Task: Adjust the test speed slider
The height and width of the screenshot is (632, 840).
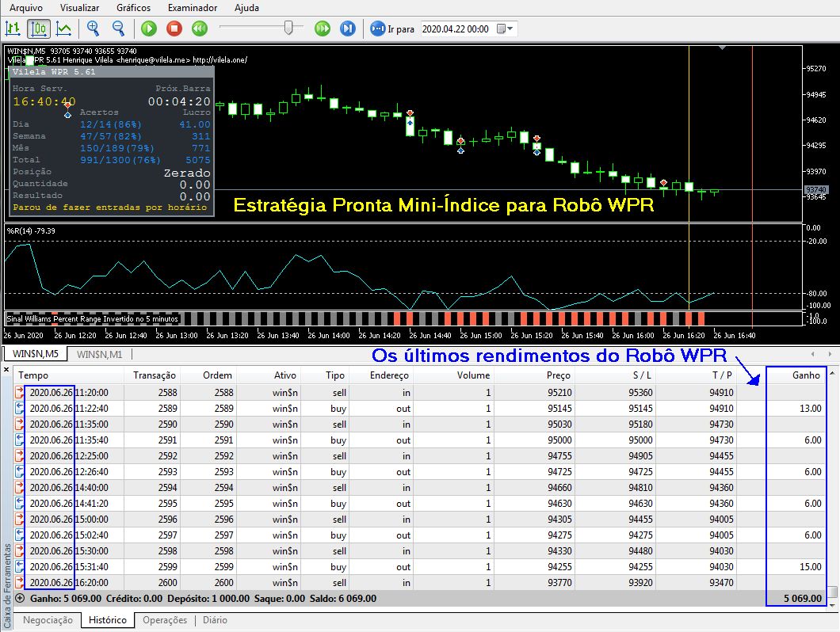Action: [288, 27]
